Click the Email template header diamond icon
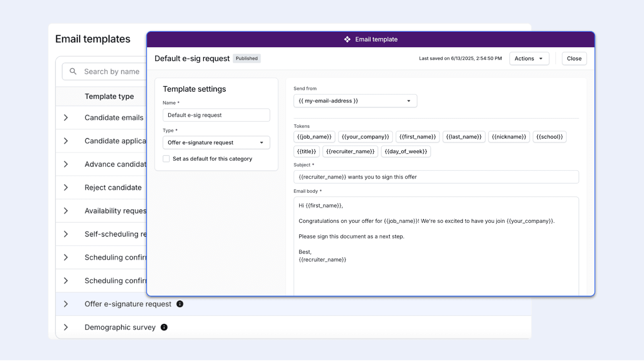The height and width of the screenshot is (361, 644). [x=347, y=39]
